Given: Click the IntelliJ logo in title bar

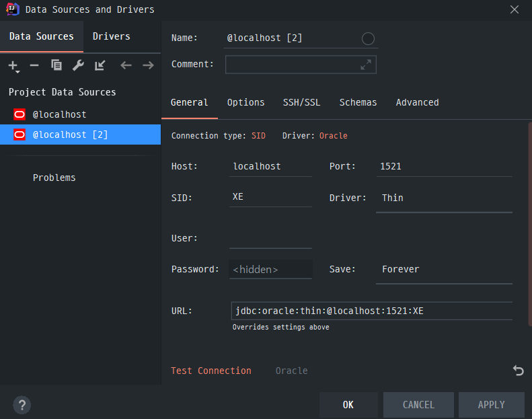Looking at the screenshot, I should tap(13, 9).
